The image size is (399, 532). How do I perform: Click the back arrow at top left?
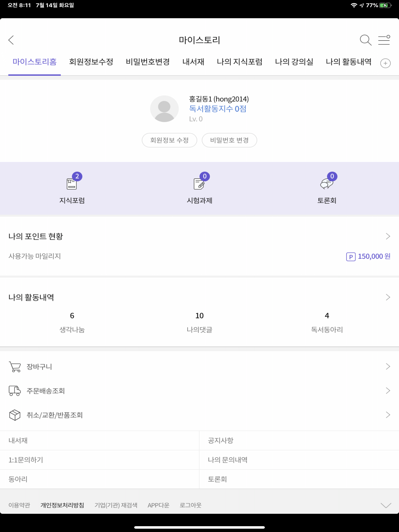tap(11, 40)
